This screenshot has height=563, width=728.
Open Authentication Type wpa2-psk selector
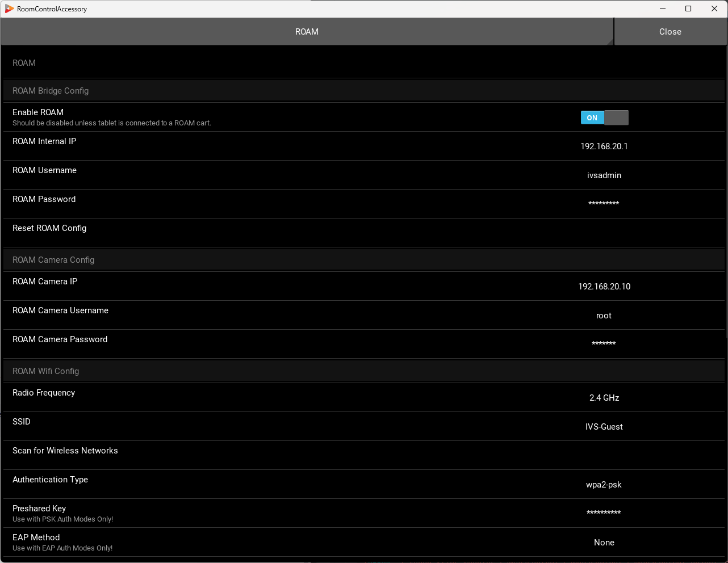[604, 485]
